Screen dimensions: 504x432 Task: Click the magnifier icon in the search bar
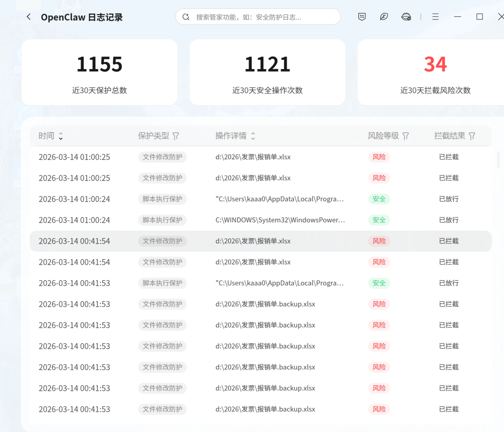coord(186,16)
